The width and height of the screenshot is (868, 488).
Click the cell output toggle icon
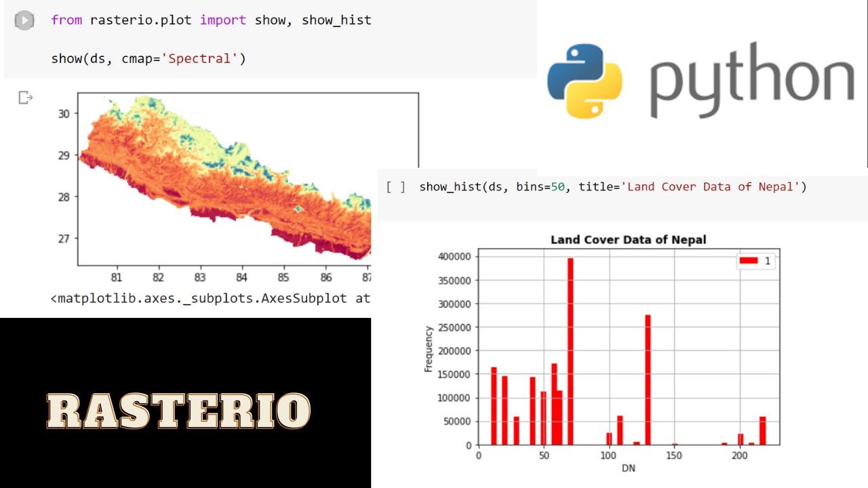pos(26,98)
